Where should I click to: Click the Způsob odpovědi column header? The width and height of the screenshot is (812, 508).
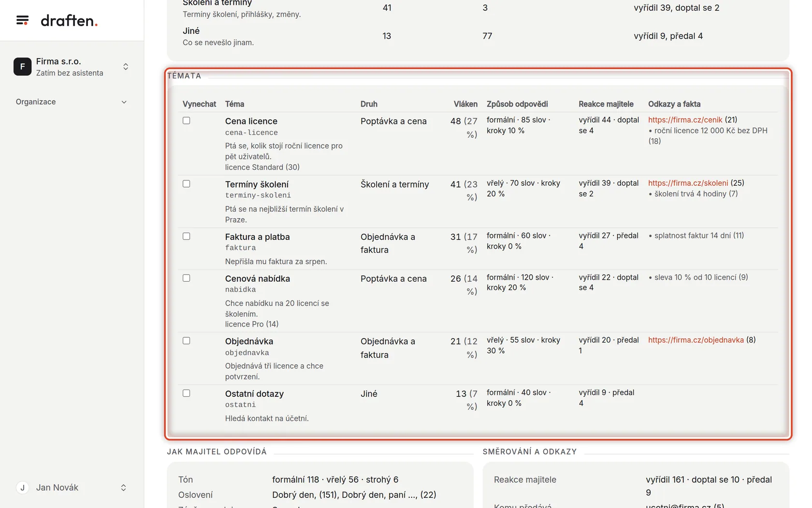click(517, 104)
